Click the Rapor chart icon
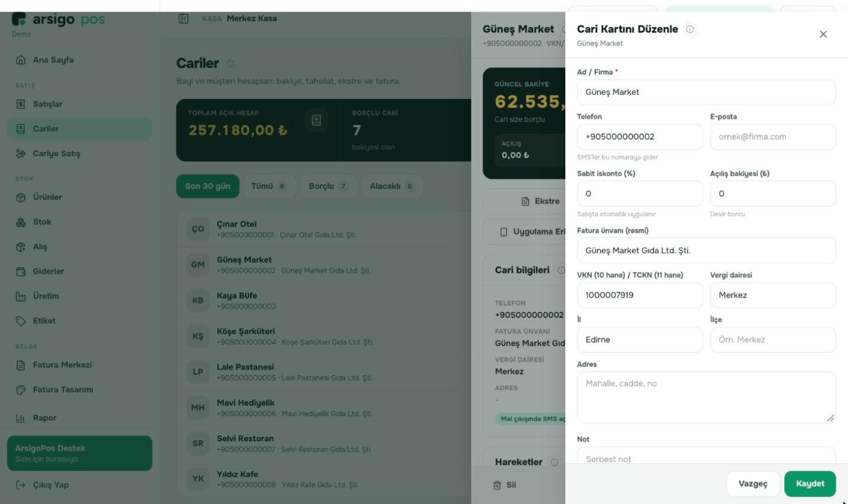 [x=21, y=418]
